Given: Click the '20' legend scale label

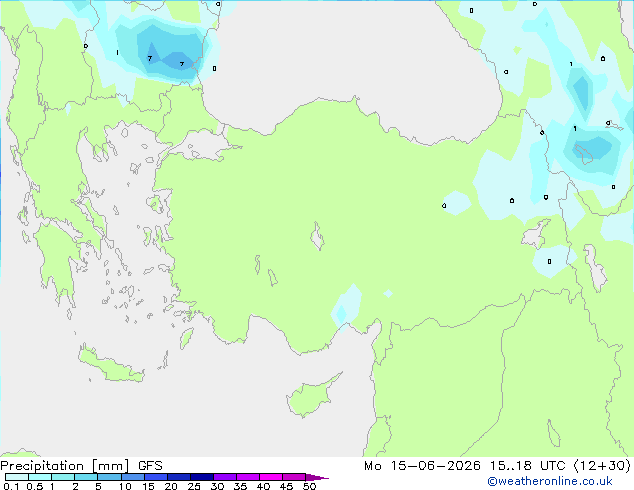Looking at the screenshot, I should click(x=171, y=486).
